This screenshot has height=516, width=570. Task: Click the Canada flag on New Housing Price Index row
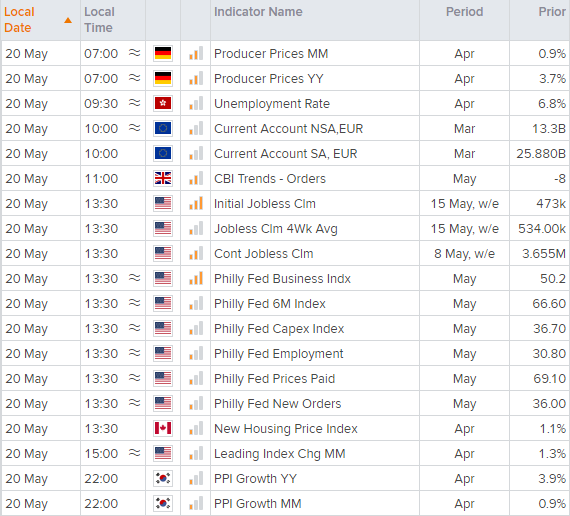click(x=163, y=429)
